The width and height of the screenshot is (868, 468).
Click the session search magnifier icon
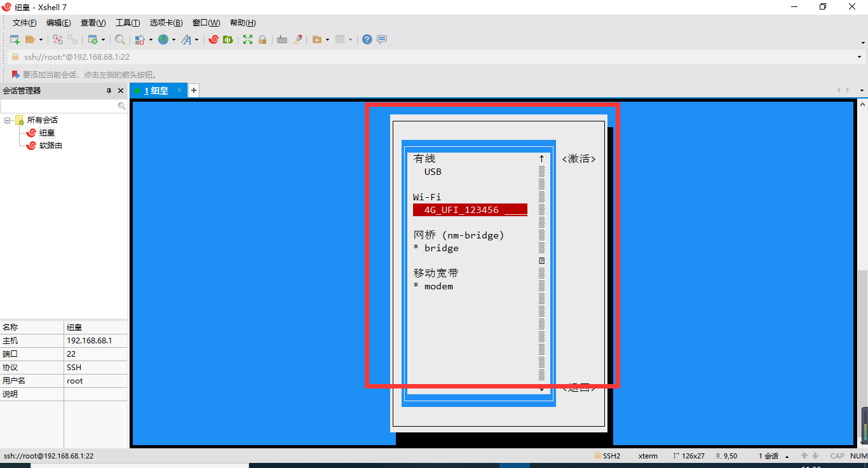tap(122, 106)
